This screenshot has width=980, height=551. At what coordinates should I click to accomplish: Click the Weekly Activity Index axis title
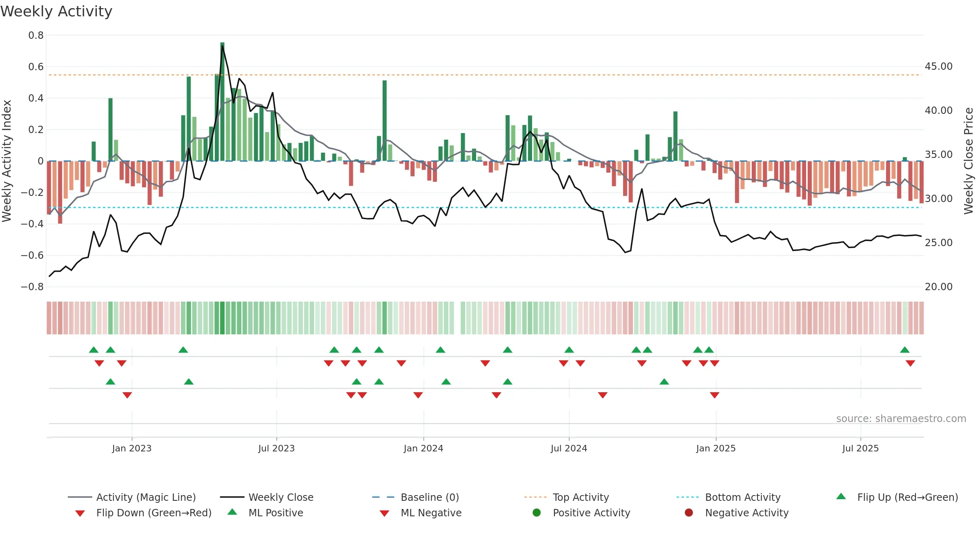[7, 161]
